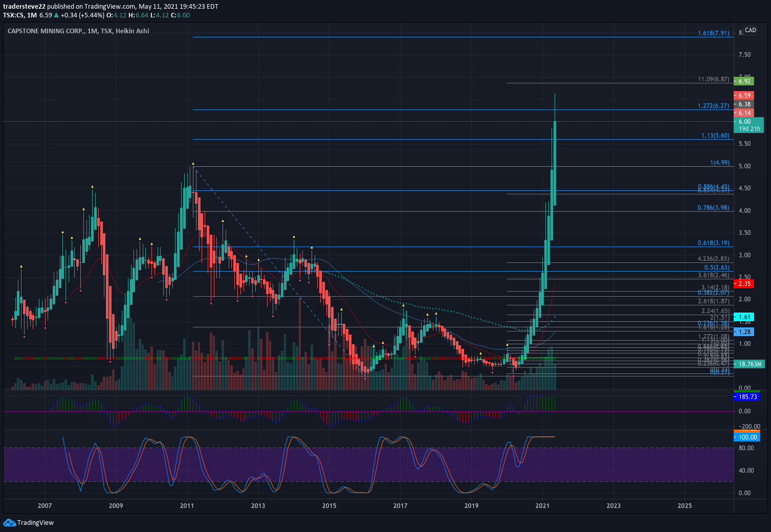This screenshot has width=771, height=532.
Task: Click the blue 185.73 indicator value tag
Action: pos(747,397)
